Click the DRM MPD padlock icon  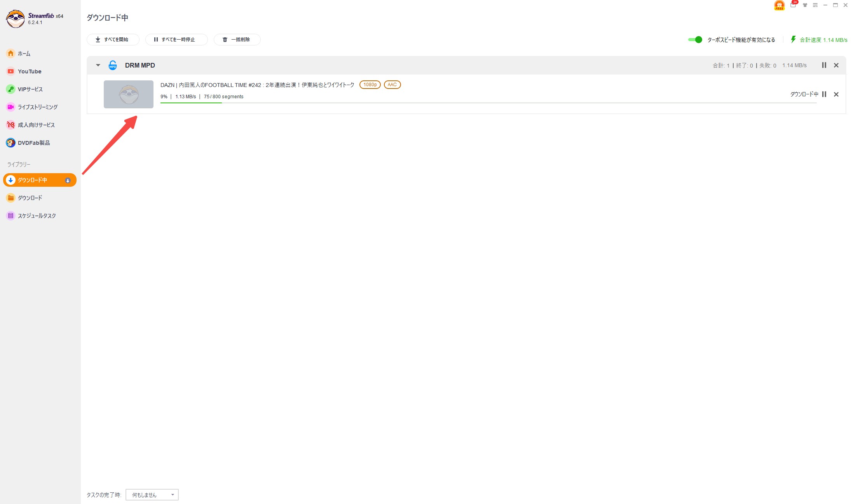[x=113, y=65]
